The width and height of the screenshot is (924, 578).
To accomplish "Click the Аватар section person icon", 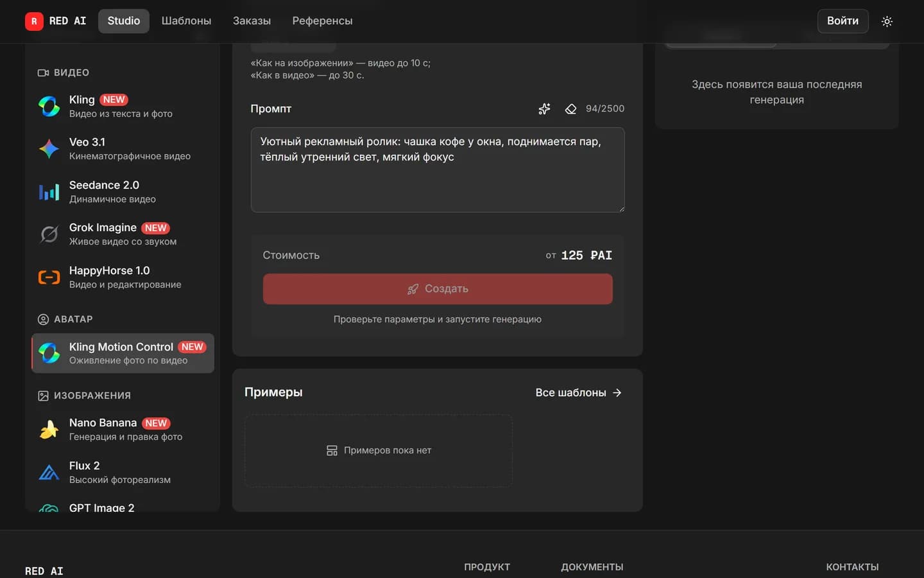I will coord(43,319).
